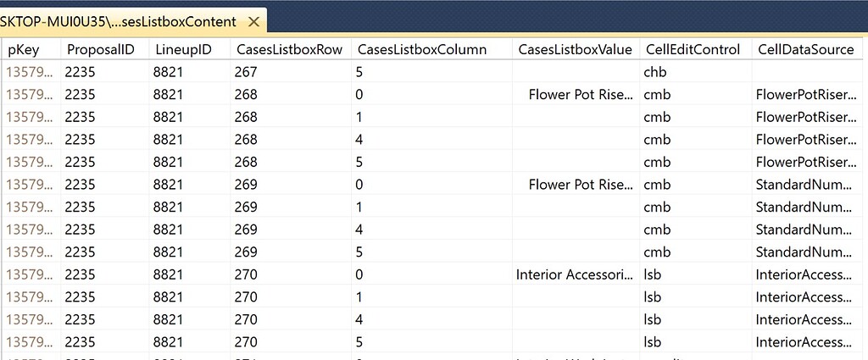Click the first FlowerPotRiser data source cell
The image size is (868, 360).
pyautogui.click(x=806, y=95)
